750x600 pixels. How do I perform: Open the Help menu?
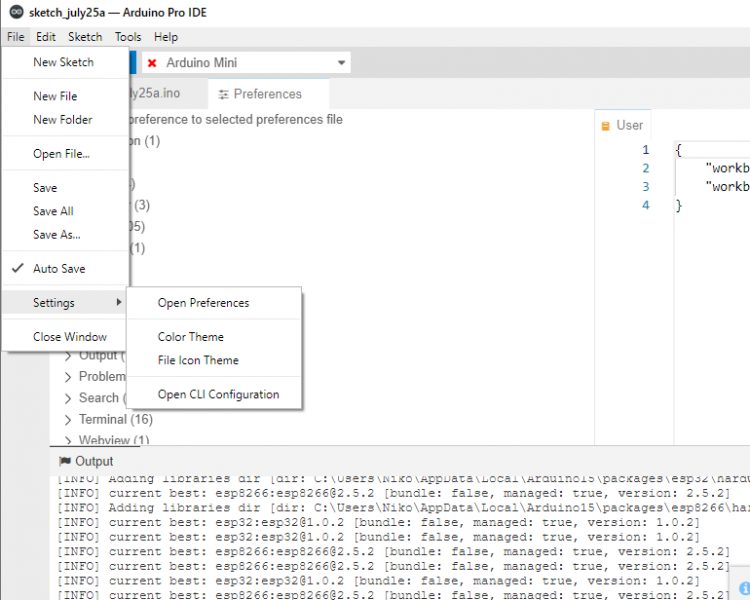166,37
